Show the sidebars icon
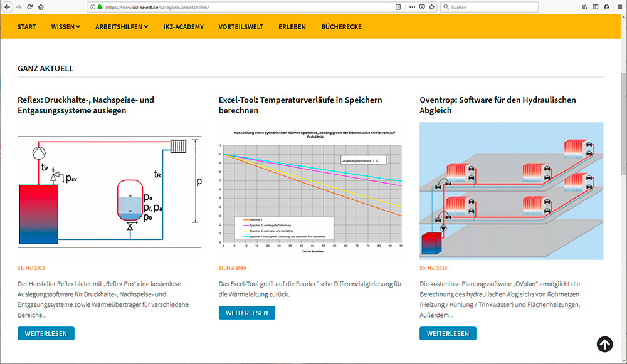 coord(596,7)
